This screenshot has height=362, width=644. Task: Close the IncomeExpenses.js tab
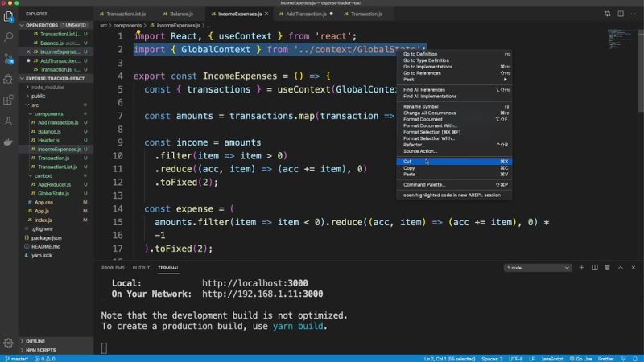point(266,14)
